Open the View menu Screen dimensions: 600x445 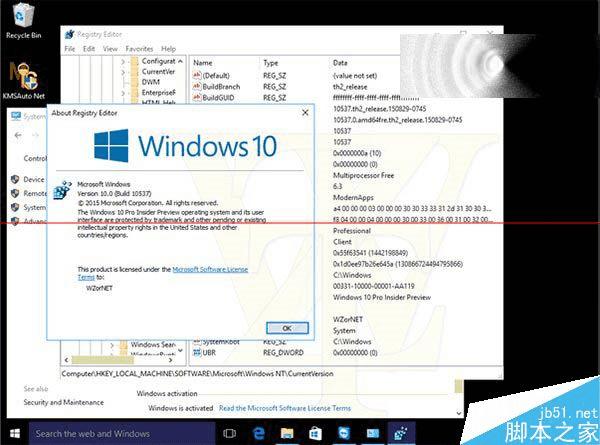click(x=110, y=49)
